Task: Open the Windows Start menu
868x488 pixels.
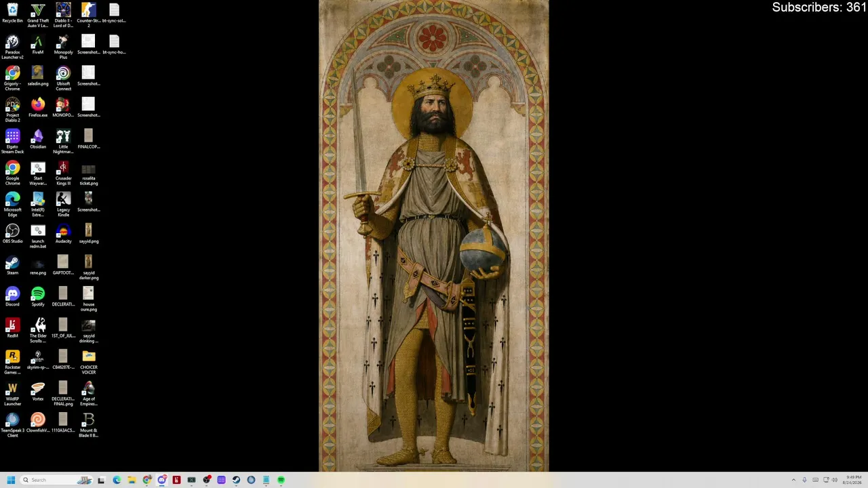Action: (x=11, y=480)
